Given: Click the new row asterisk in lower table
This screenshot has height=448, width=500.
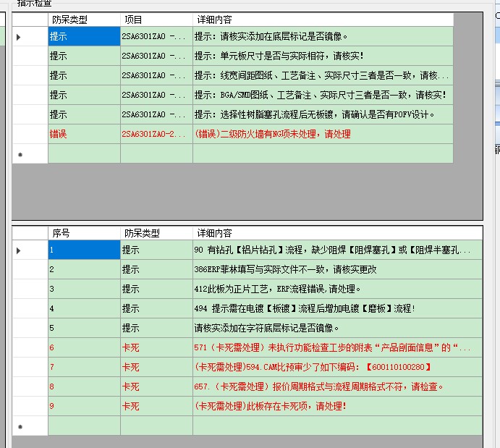Looking at the screenshot, I should pos(20,426).
